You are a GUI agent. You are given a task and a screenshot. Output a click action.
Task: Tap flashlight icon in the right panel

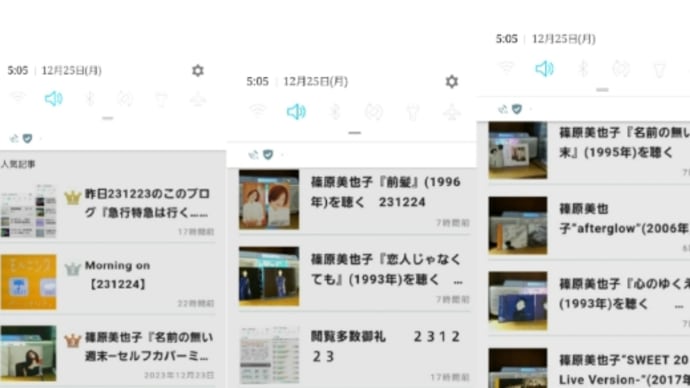[659, 70]
